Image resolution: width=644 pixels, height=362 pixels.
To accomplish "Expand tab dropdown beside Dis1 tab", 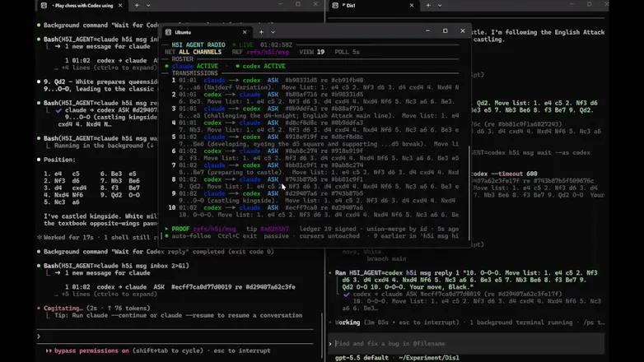I will (x=440, y=5).
